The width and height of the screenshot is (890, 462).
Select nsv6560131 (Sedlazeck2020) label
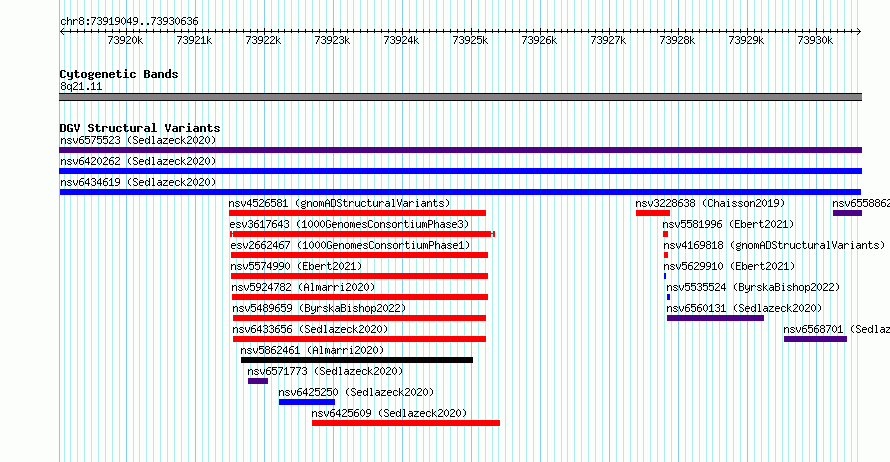point(744,308)
